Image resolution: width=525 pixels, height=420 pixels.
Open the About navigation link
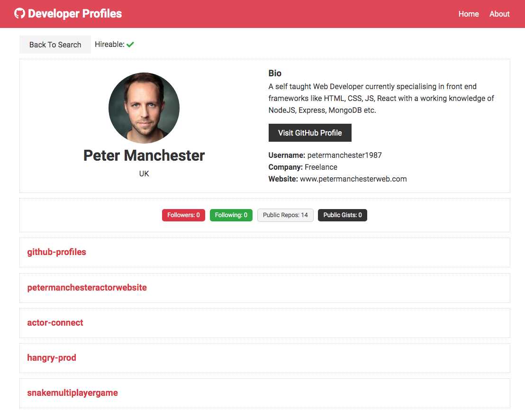499,14
